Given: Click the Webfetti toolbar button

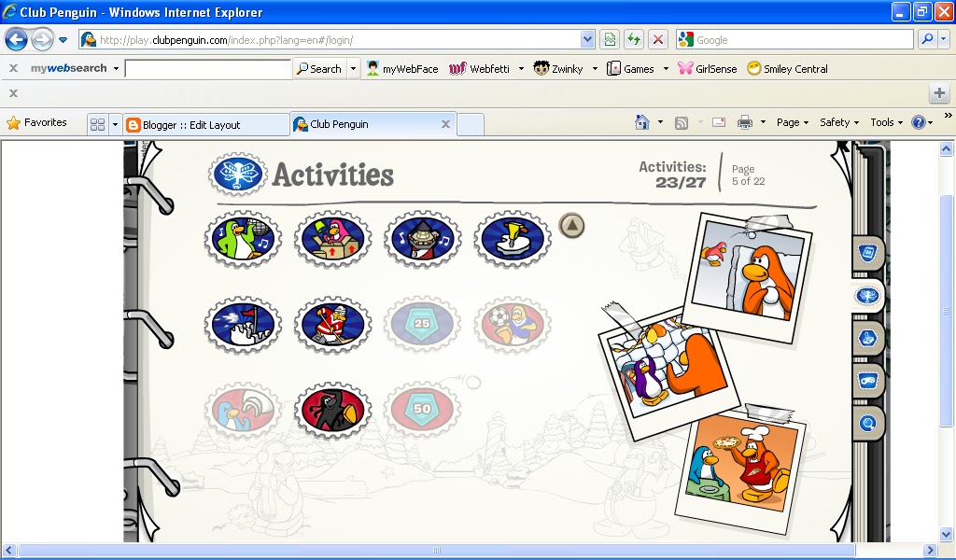Looking at the screenshot, I should (479, 69).
